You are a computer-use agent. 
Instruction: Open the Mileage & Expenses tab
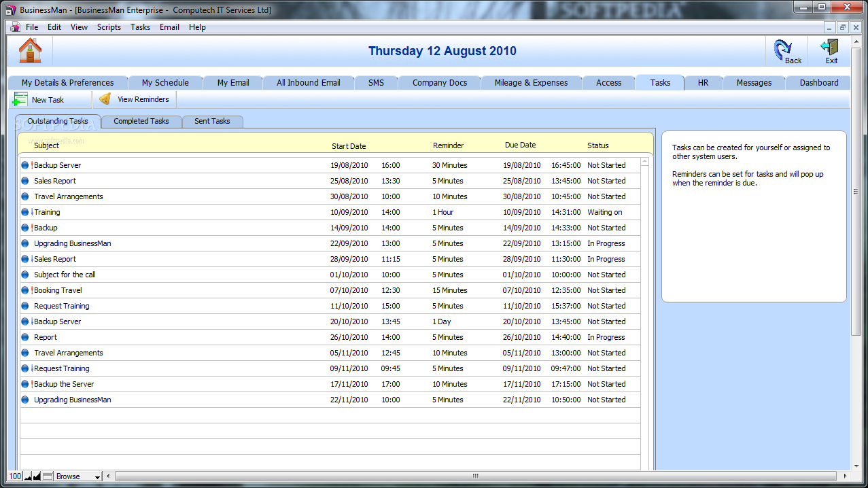(532, 82)
